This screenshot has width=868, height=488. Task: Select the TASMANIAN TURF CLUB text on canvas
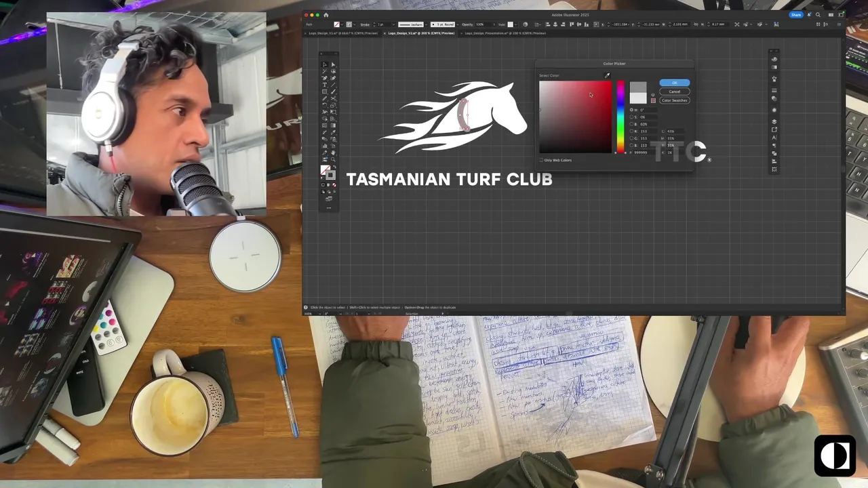pos(449,180)
